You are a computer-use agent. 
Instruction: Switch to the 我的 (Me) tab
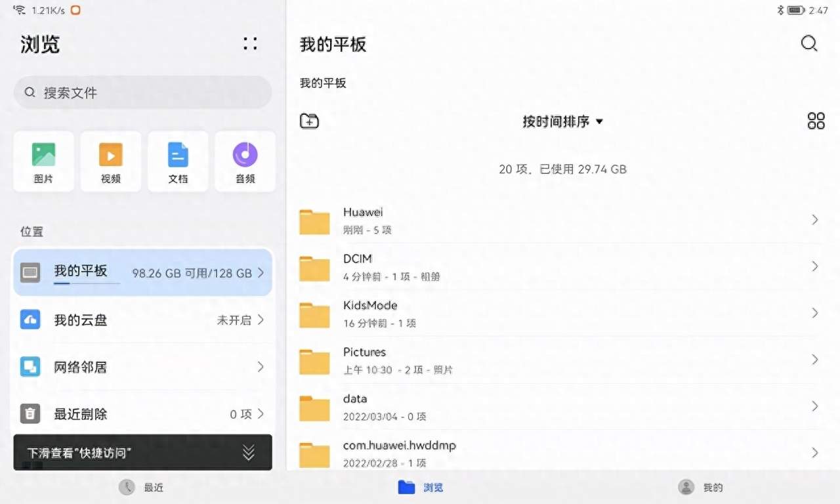pos(700,487)
